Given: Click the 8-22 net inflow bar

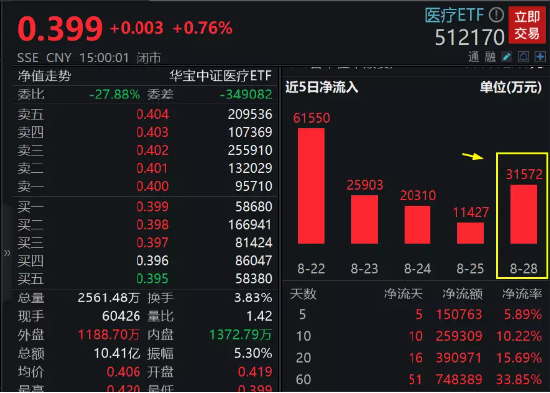Looking at the screenshot, I should click(311, 186).
